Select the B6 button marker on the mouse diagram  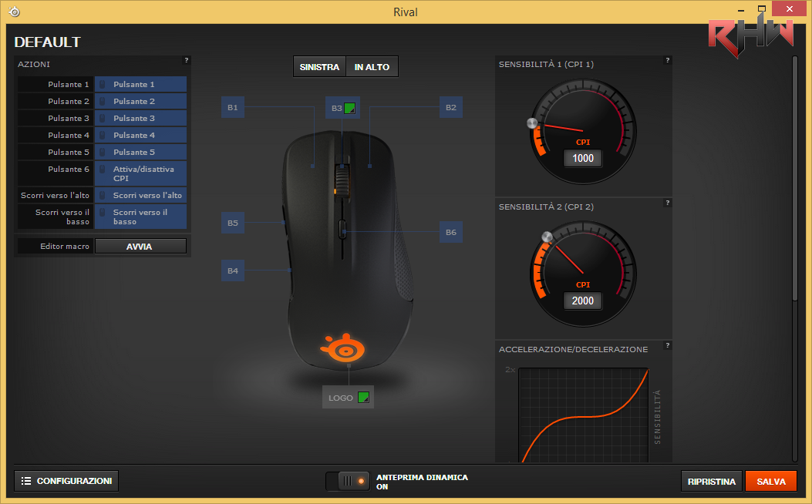point(451,232)
